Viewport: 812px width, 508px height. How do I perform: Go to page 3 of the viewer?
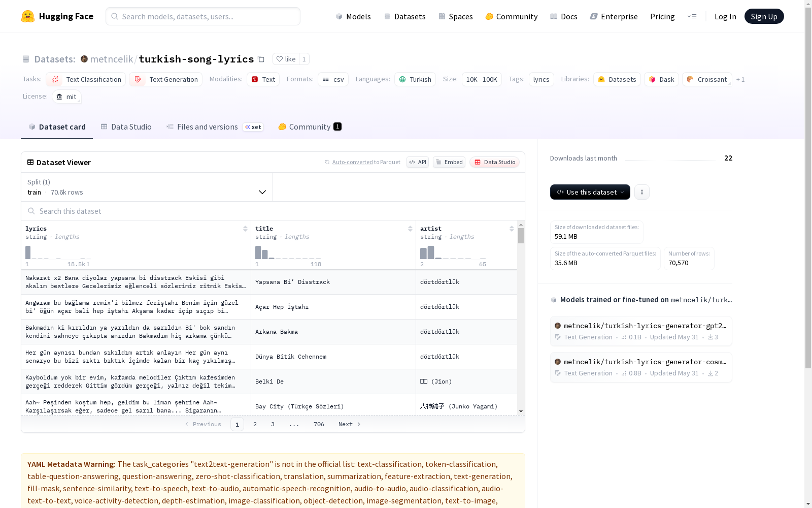point(273,424)
